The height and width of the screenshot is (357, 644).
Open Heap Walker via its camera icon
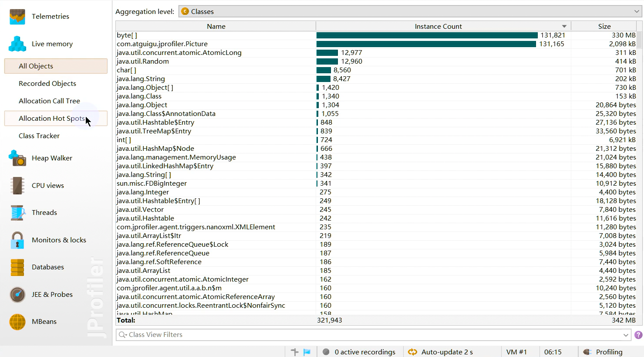click(17, 158)
